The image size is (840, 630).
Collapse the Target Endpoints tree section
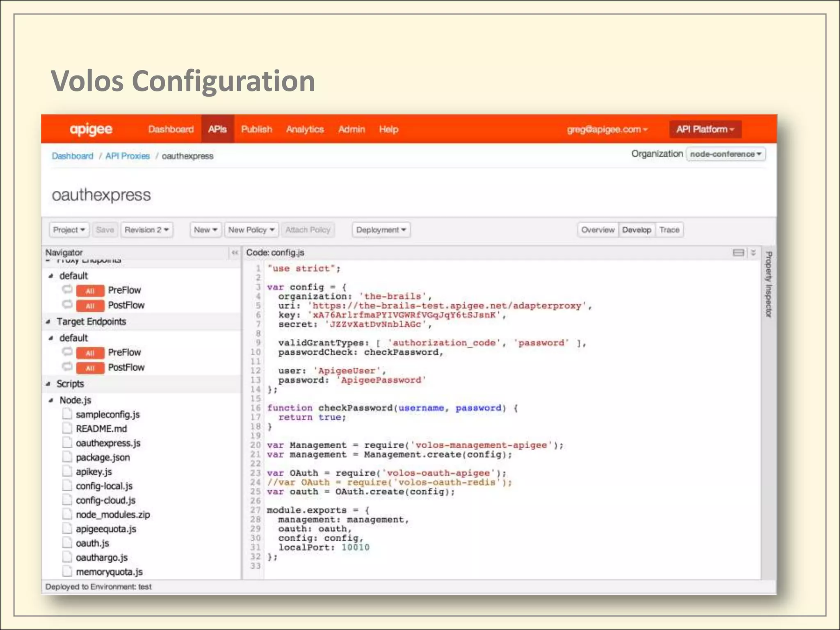[48, 322]
